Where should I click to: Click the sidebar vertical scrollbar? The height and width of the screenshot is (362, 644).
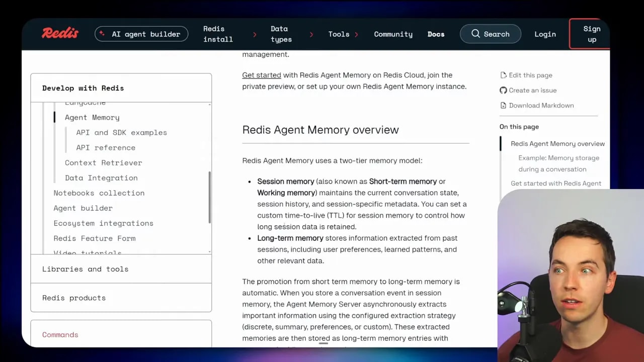[209, 197]
